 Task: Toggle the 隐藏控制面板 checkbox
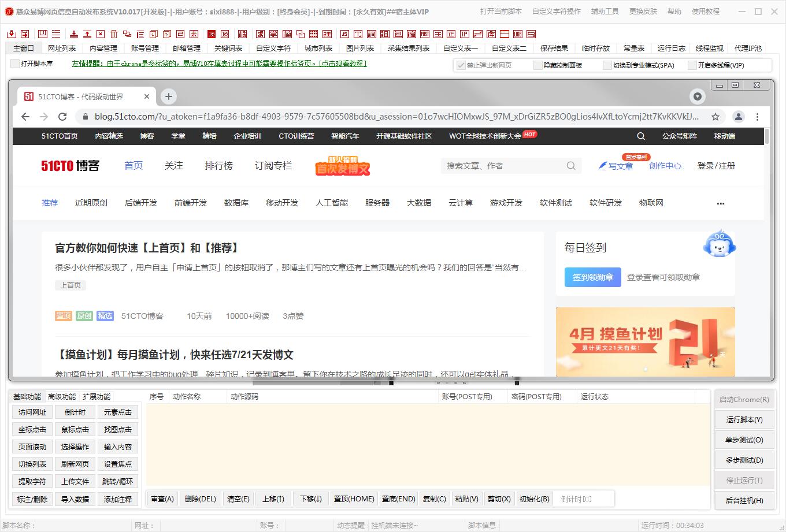(538, 65)
